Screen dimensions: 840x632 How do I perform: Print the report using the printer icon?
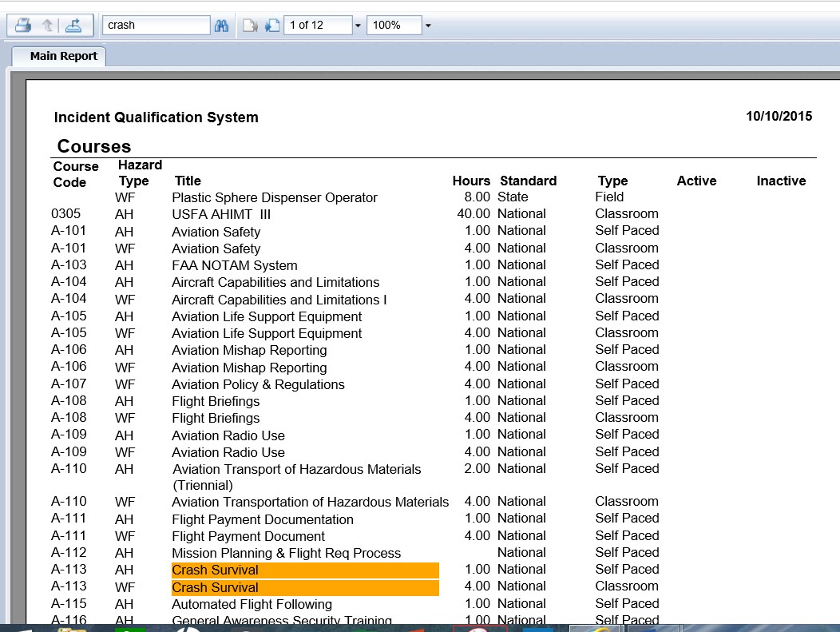point(22,26)
